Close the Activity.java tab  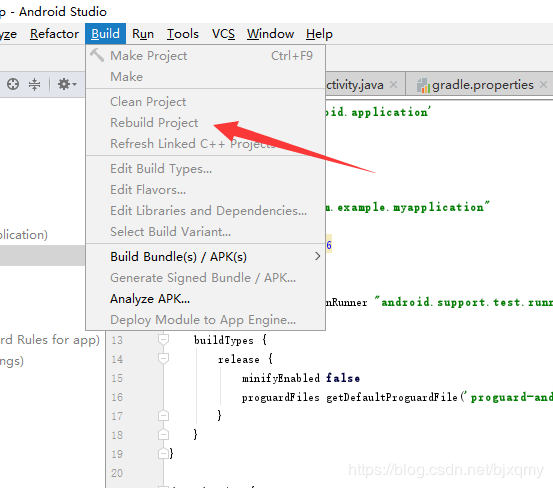394,85
